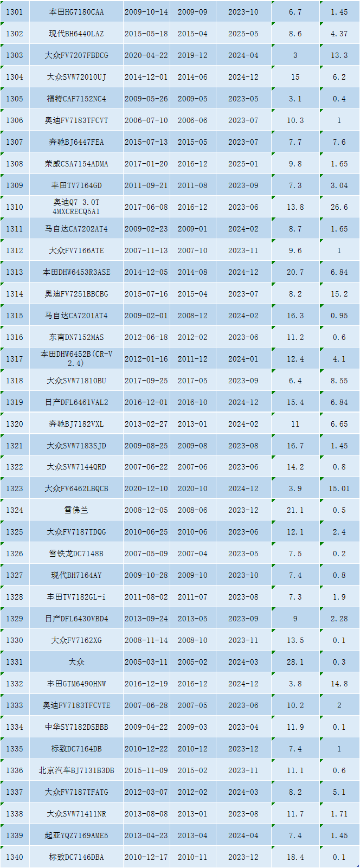
Task: Select row number 1340
Action: [x=15, y=857]
